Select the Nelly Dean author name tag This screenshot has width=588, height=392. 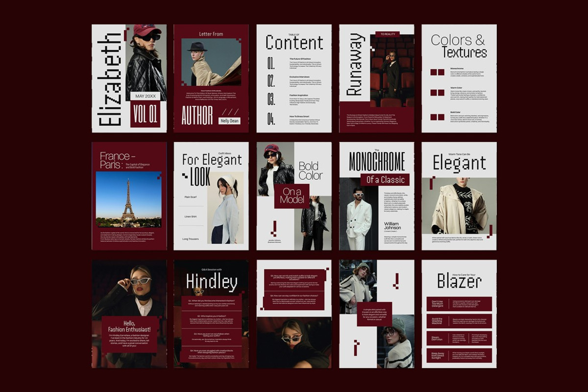point(229,121)
